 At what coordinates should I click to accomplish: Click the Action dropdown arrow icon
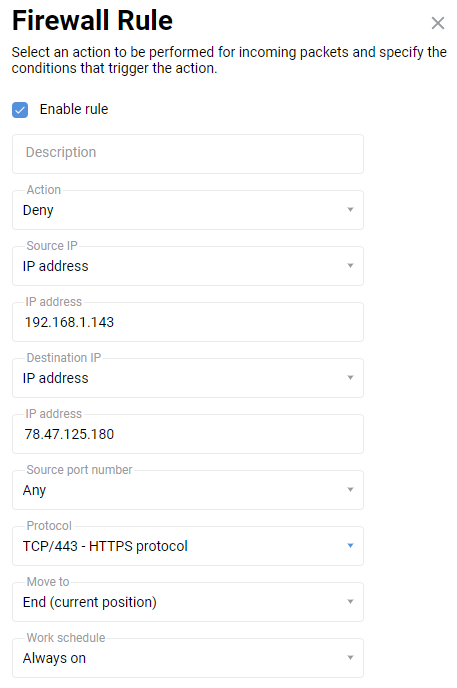tap(350, 210)
